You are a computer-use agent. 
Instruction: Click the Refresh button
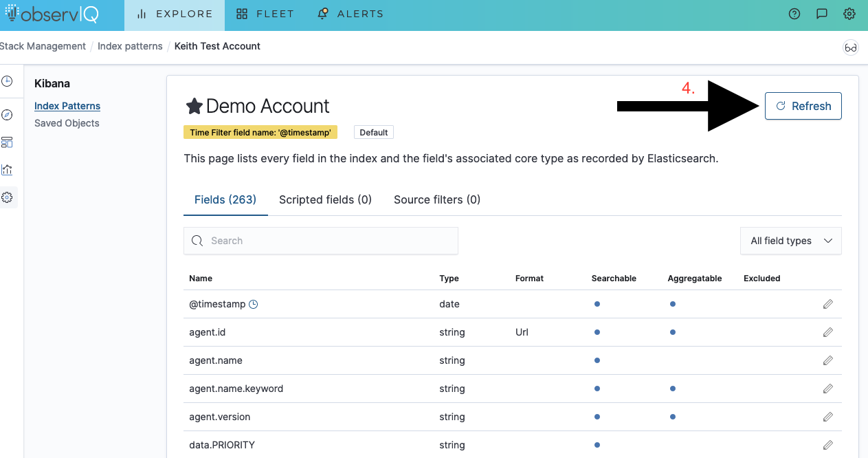coord(803,106)
